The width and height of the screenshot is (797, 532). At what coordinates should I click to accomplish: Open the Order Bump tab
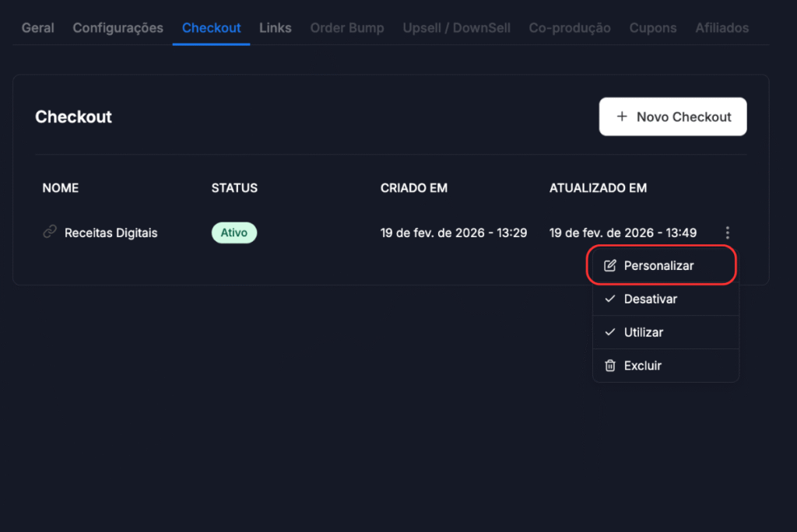coord(347,28)
